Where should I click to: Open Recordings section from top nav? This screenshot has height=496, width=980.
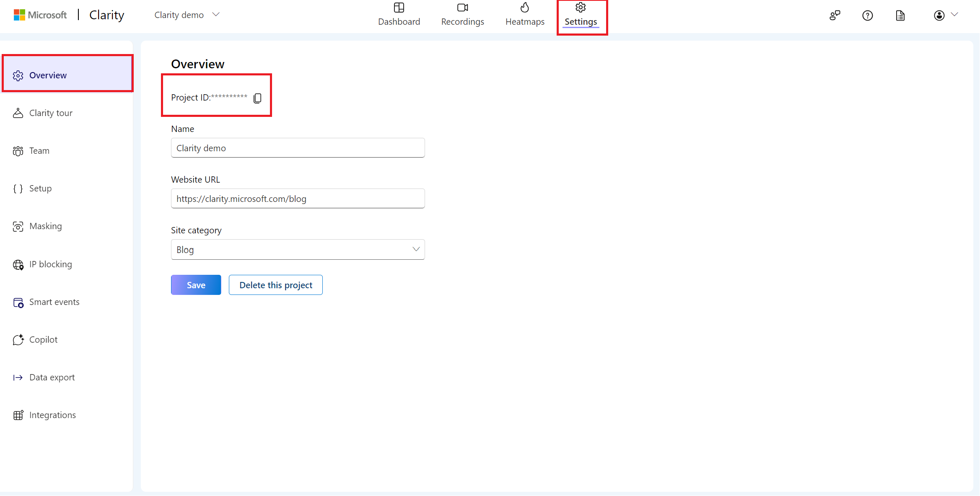[x=463, y=15]
